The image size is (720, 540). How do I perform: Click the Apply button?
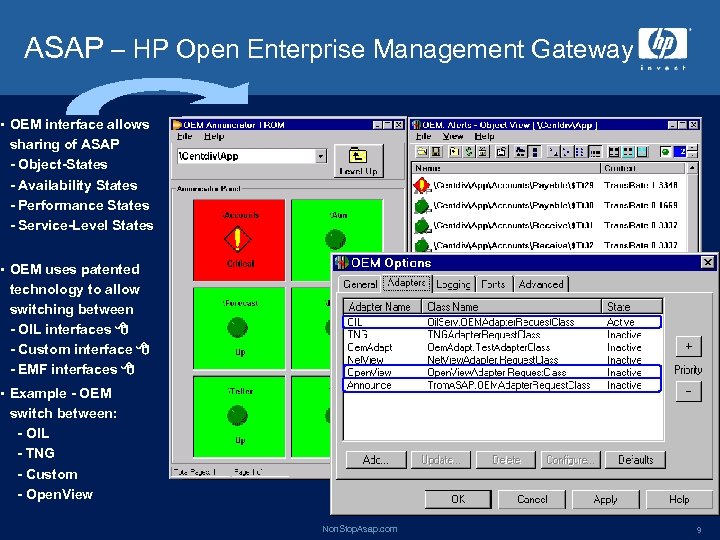[606, 499]
